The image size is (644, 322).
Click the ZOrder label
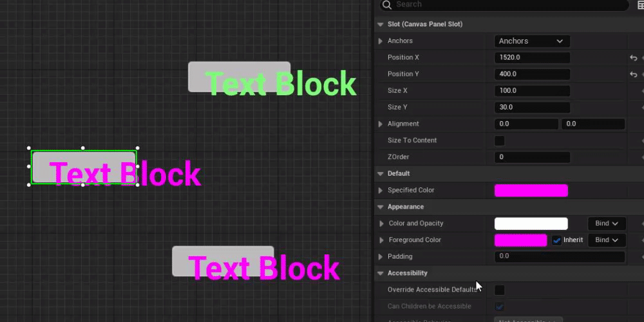(x=399, y=157)
